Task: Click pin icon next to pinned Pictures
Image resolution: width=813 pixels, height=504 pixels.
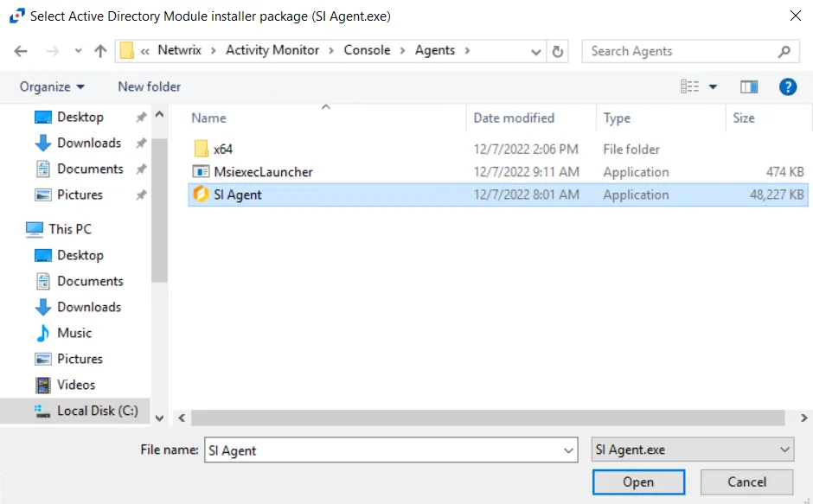Action: 141,195
